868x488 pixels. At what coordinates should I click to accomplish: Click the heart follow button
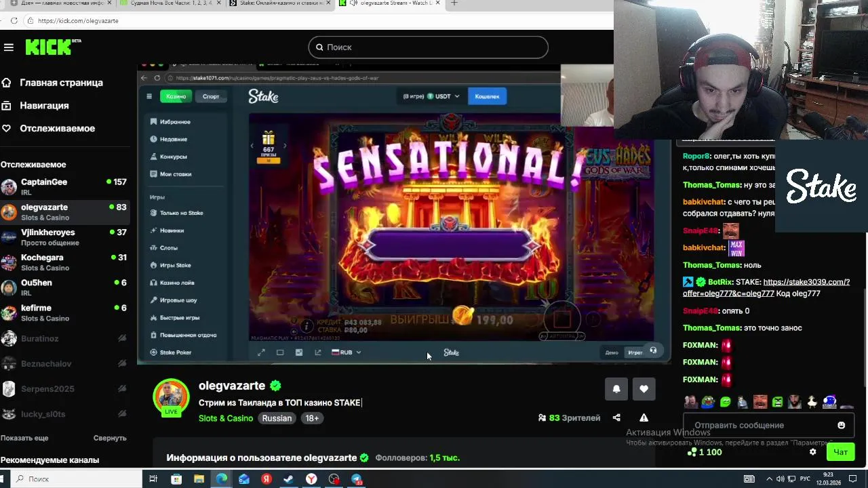[x=644, y=389]
